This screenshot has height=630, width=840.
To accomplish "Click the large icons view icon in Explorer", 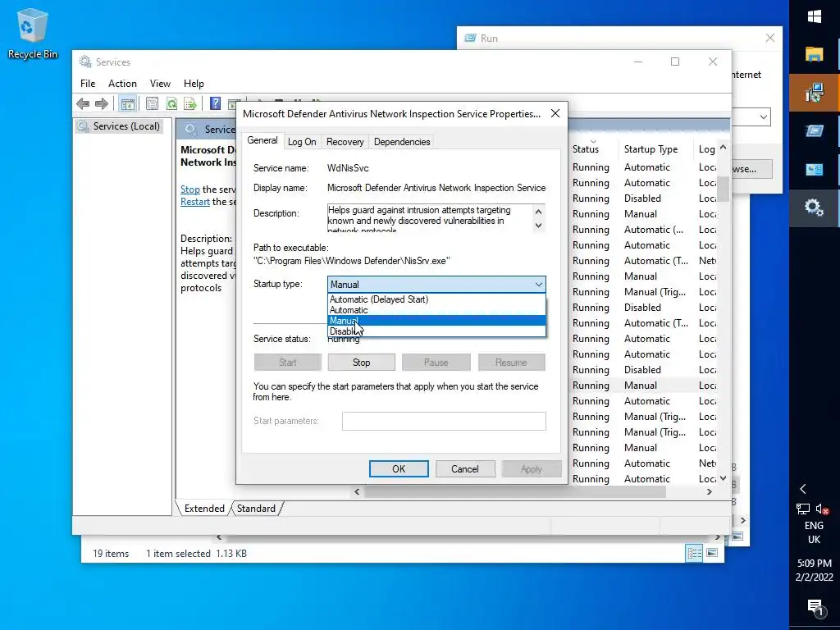I will 712,553.
